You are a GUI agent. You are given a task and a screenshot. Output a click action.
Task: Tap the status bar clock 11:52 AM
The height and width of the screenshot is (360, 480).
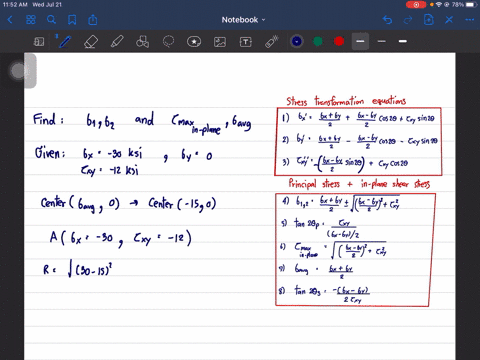coord(15,5)
